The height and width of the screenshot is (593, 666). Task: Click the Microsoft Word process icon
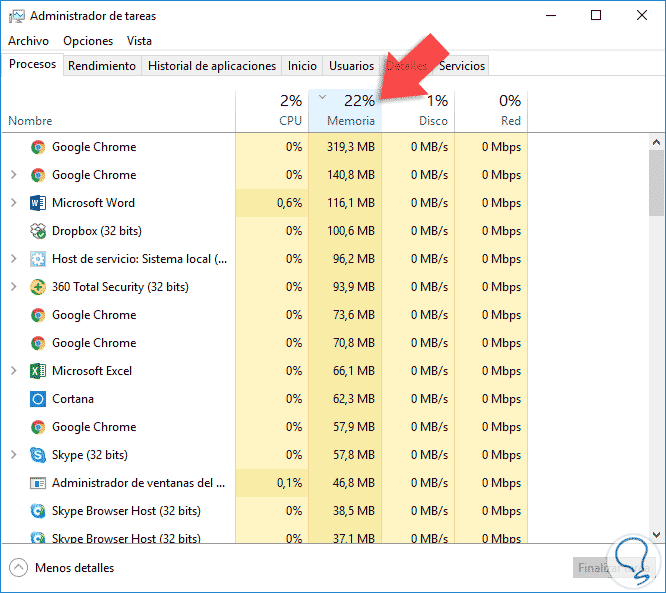pos(38,203)
